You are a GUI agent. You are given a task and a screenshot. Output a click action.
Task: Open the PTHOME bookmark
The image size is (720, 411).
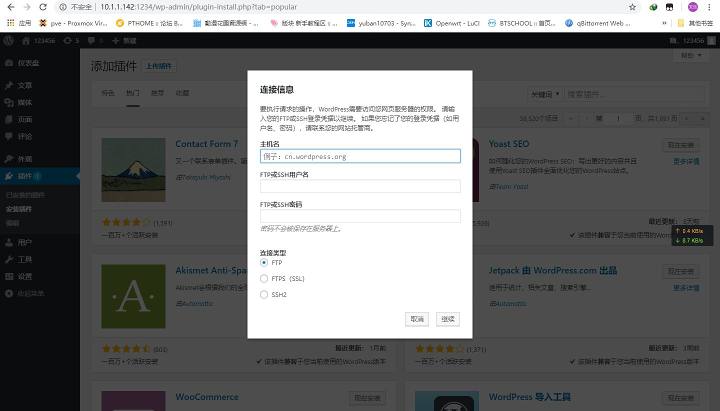[x=149, y=23]
